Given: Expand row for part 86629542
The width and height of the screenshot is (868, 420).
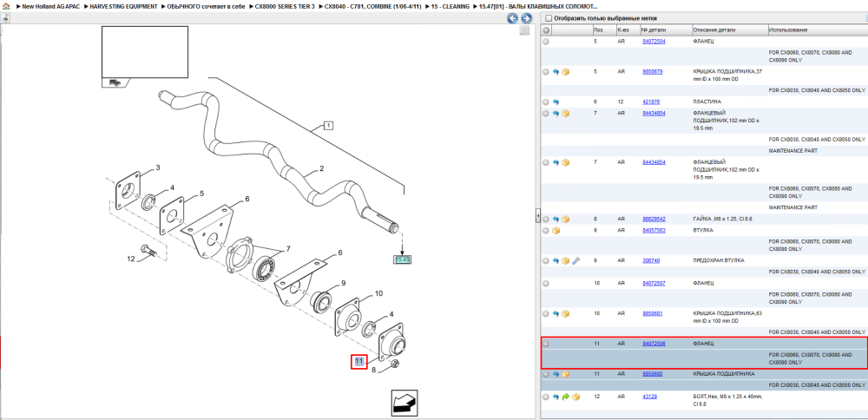Looking at the screenshot, I should pos(546,220).
